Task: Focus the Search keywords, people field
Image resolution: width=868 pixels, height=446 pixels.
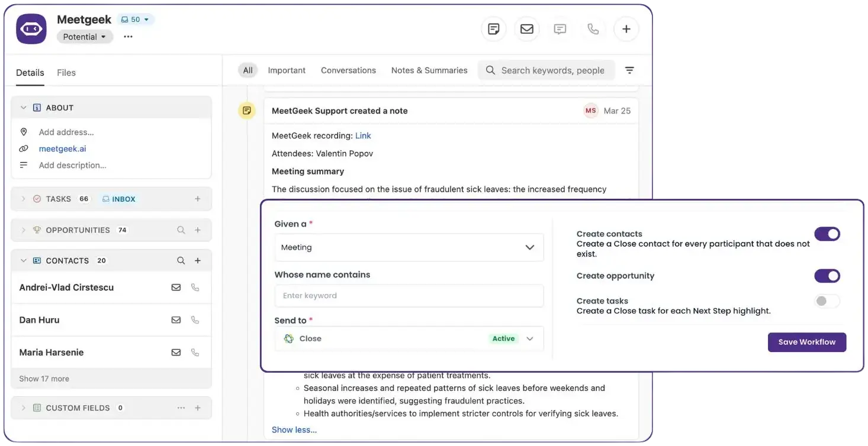Action: click(546, 70)
